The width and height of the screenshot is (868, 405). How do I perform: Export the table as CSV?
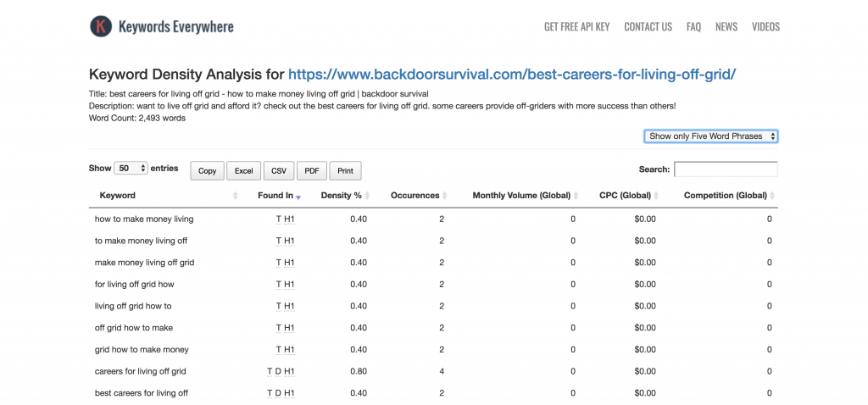pos(279,171)
